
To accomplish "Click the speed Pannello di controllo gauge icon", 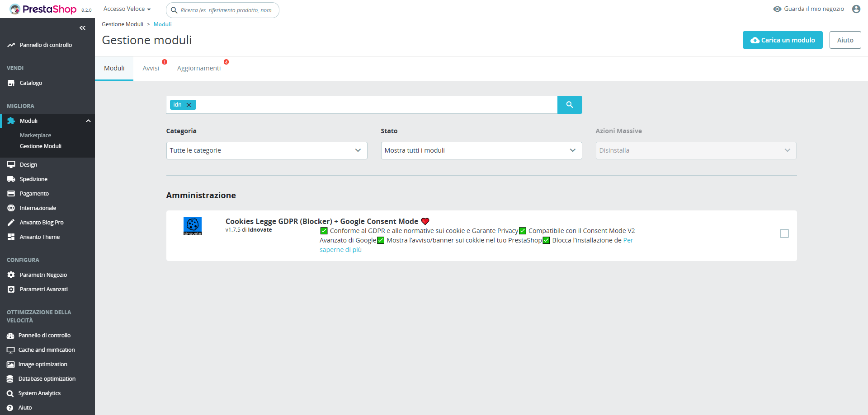I will (x=10, y=336).
